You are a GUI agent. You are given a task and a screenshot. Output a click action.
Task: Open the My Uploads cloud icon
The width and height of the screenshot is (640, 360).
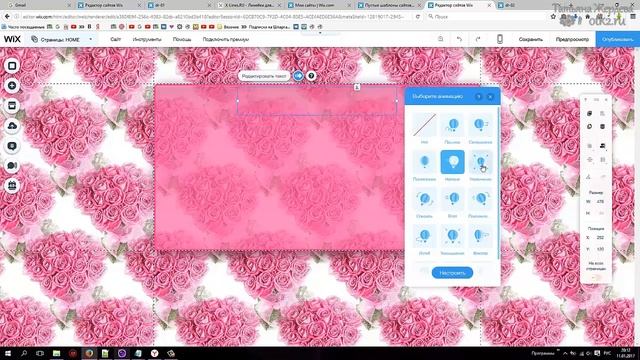pos(12,126)
